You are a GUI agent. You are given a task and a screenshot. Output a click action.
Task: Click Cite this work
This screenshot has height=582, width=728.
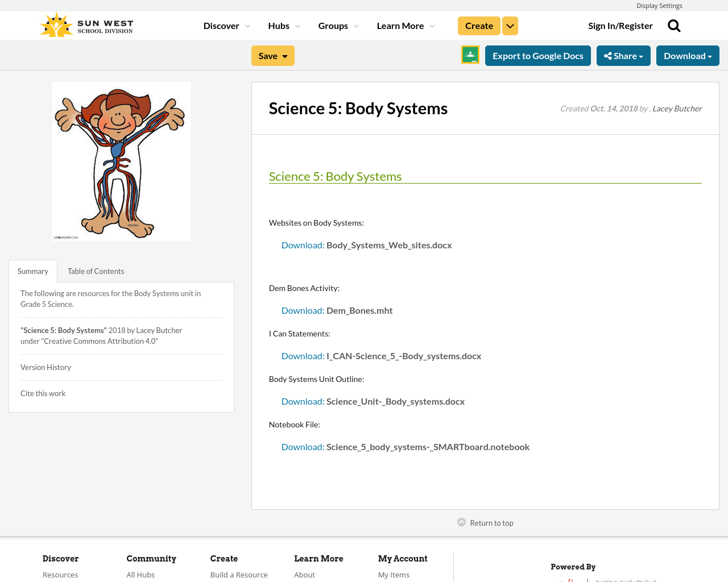[43, 393]
